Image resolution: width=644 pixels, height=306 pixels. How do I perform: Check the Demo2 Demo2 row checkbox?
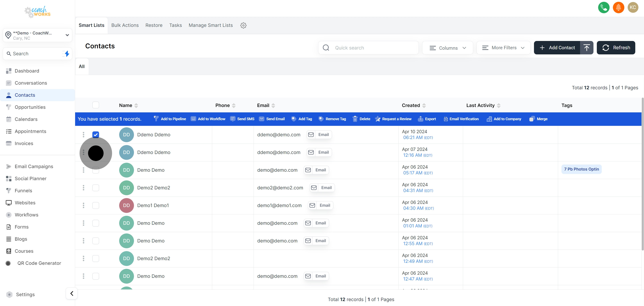coord(96,188)
